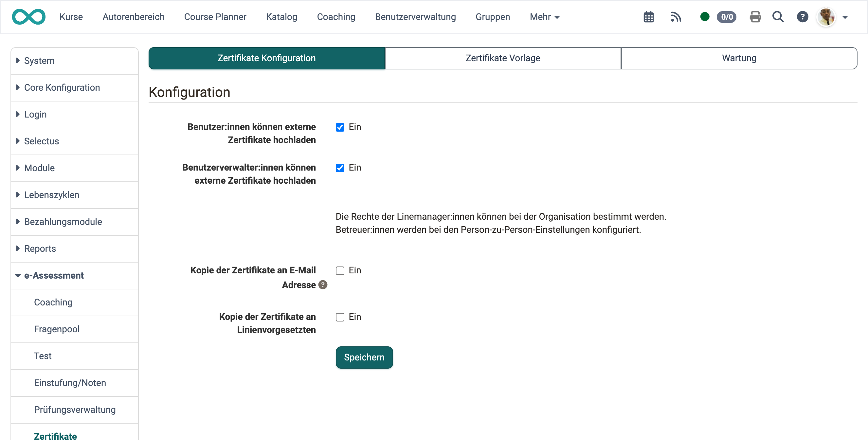Click the green online status dot
This screenshot has height=440, width=868.
(x=705, y=16)
